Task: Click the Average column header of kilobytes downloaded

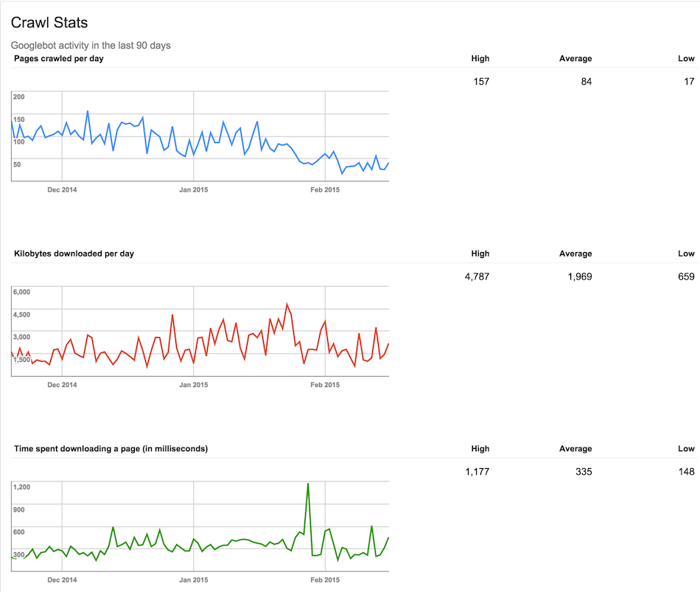Action: click(x=575, y=254)
